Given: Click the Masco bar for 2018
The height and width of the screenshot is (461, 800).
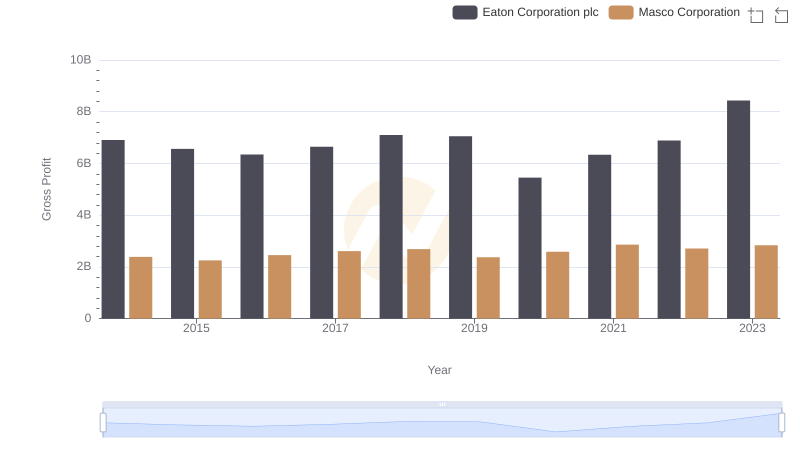Looking at the screenshot, I should (x=418, y=284).
